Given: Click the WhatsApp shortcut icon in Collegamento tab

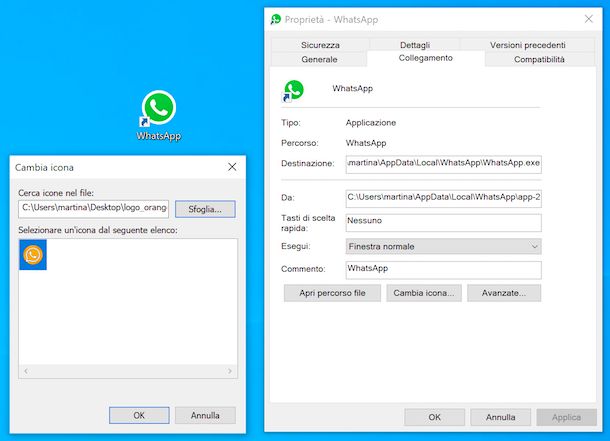Looking at the screenshot, I should pos(293,91).
